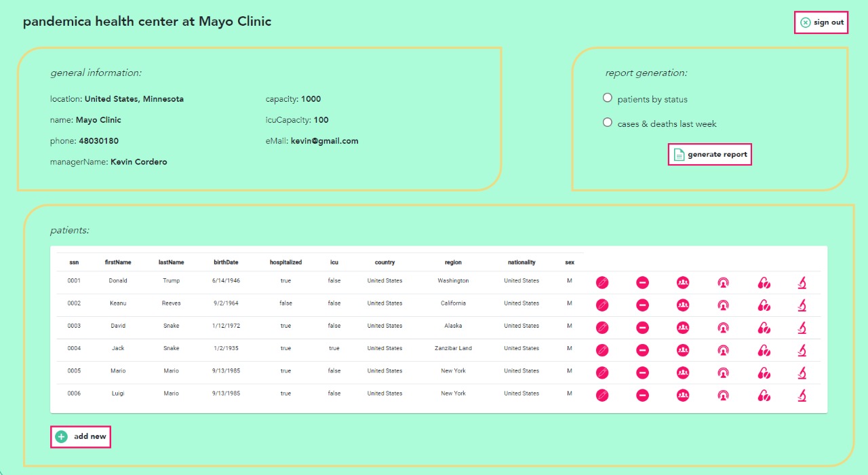Edit patient Donald Trump with pencil icon

click(x=602, y=282)
